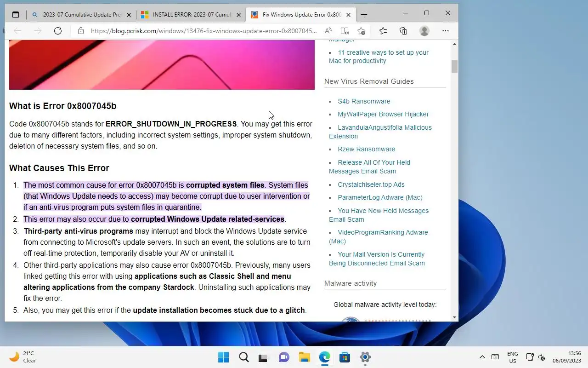This screenshot has width=588, height=368.
Task: Switch to the 2023-07 Cumulative Update search tab
Action: 81,15
